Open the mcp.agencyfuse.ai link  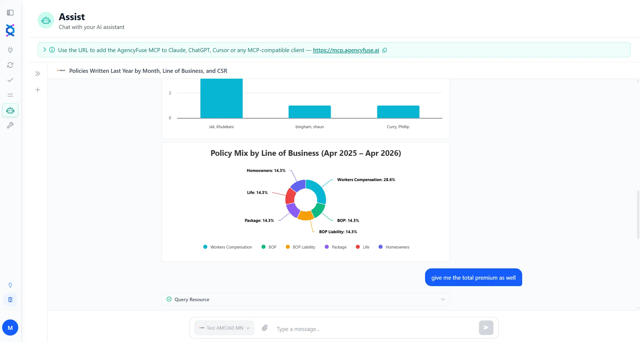(x=346, y=50)
